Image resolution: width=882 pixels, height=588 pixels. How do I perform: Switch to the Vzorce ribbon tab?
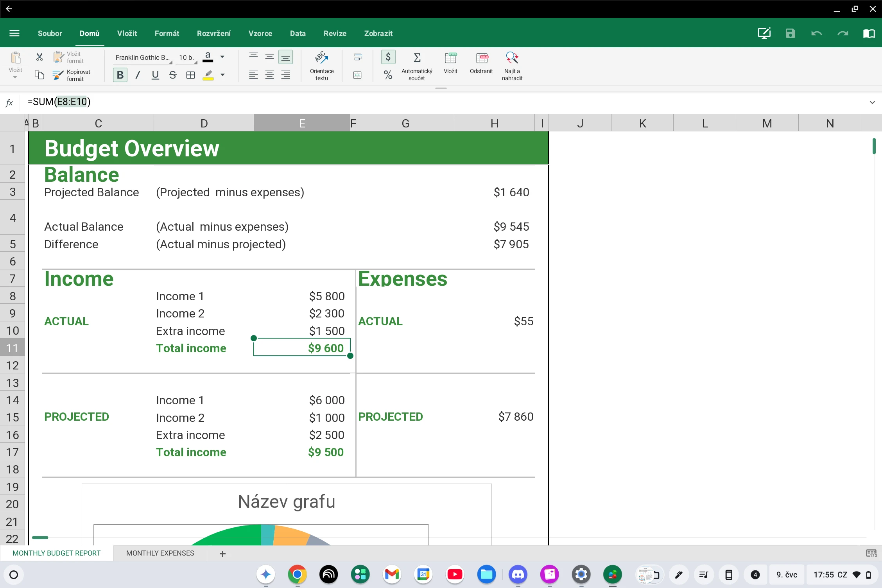(x=260, y=34)
